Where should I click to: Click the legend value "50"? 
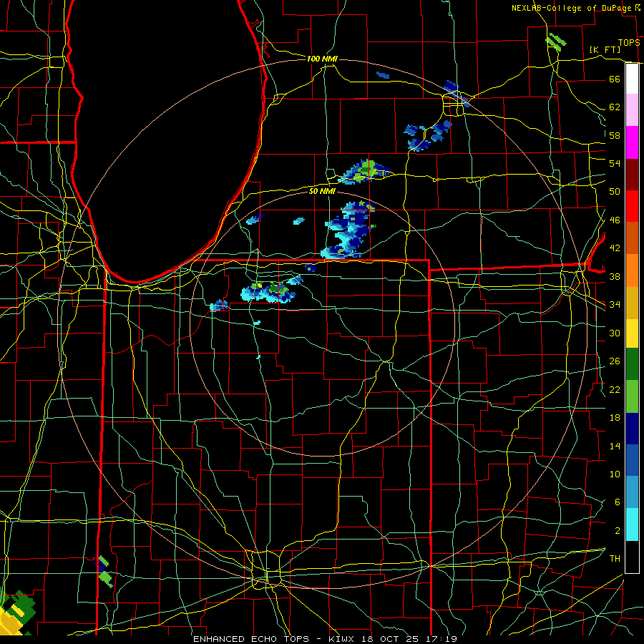click(615, 192)
